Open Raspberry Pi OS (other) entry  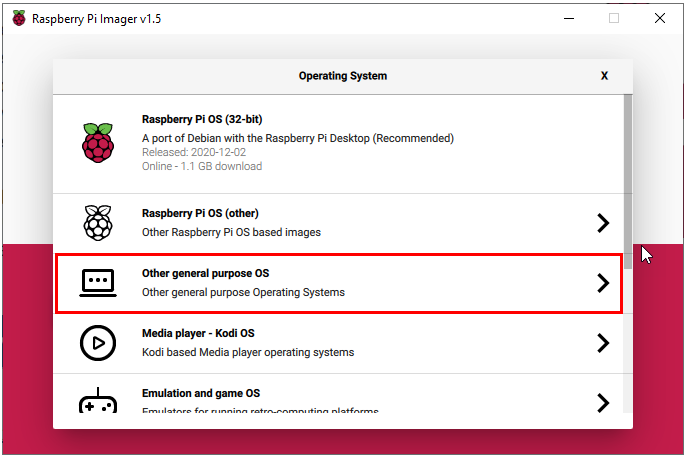(x=338, y=223)
